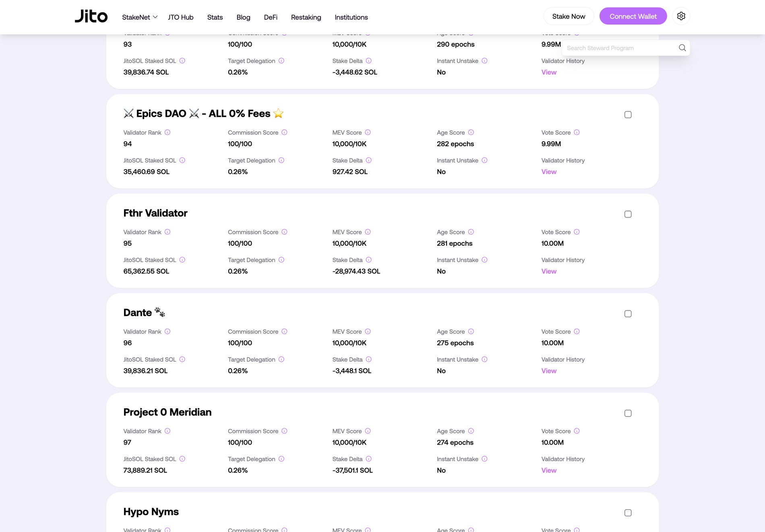The image size is (765, 532).
Task: Open the JTO Hub nav item
Action: click(180, 17)
